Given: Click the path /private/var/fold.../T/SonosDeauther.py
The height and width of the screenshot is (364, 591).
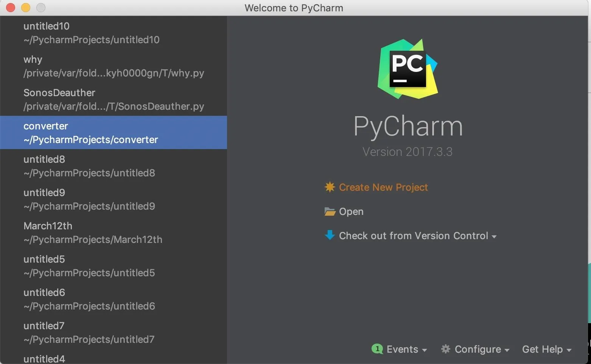Looking at the screenshot, I should [114, 106].
